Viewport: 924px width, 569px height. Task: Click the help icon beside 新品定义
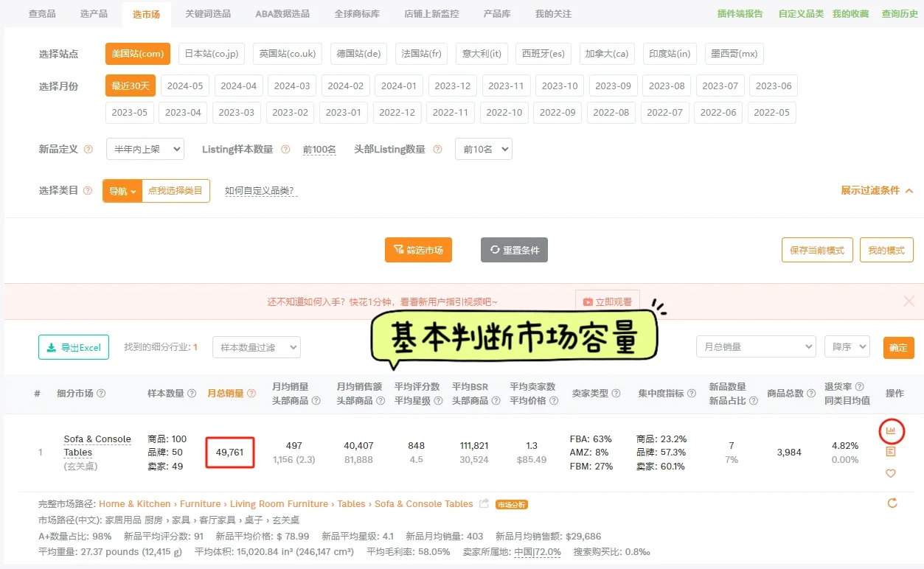pos(88,149)
